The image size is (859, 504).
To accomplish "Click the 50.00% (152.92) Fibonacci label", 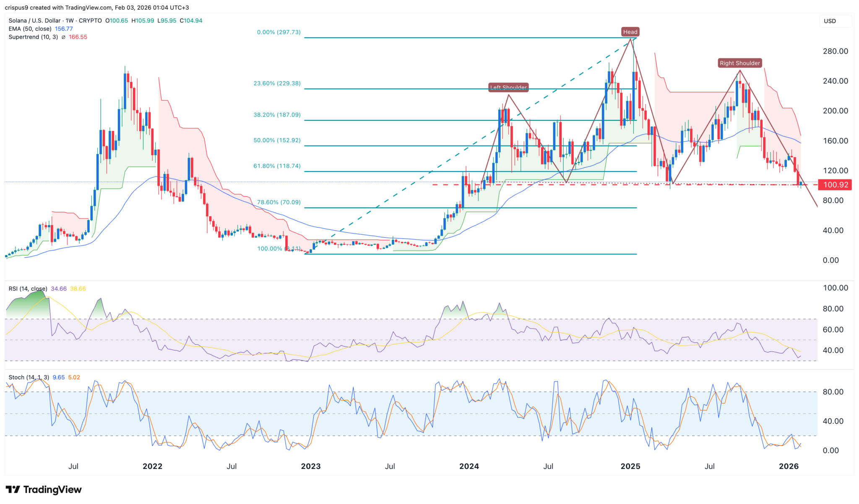I will click(x=277, y=140).
